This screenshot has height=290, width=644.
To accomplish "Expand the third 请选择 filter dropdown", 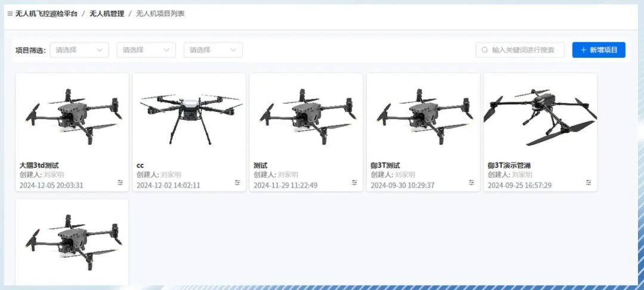I will pos(213,50).
